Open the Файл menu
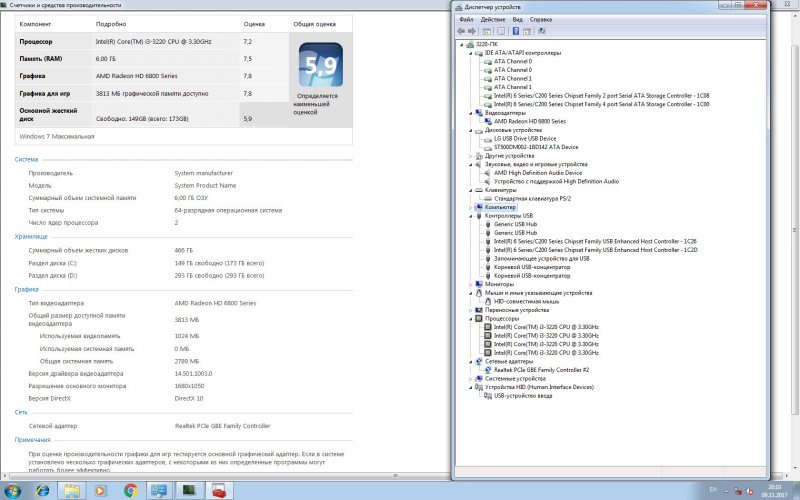The image size is (800, 500). click(466, 19)
